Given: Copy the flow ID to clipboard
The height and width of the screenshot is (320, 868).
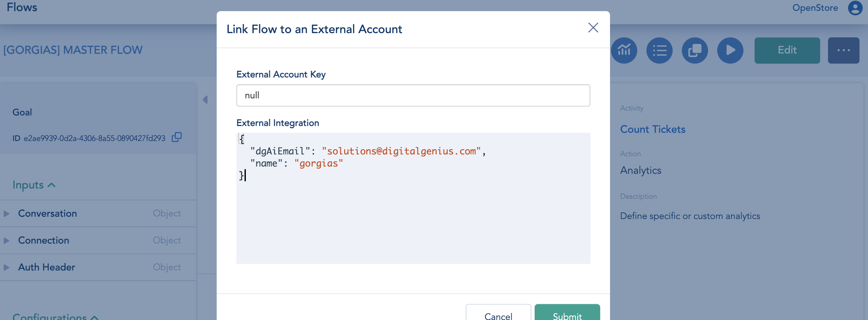Looking at the screenshot, I should pyautogui.click(x=177, y=137).
